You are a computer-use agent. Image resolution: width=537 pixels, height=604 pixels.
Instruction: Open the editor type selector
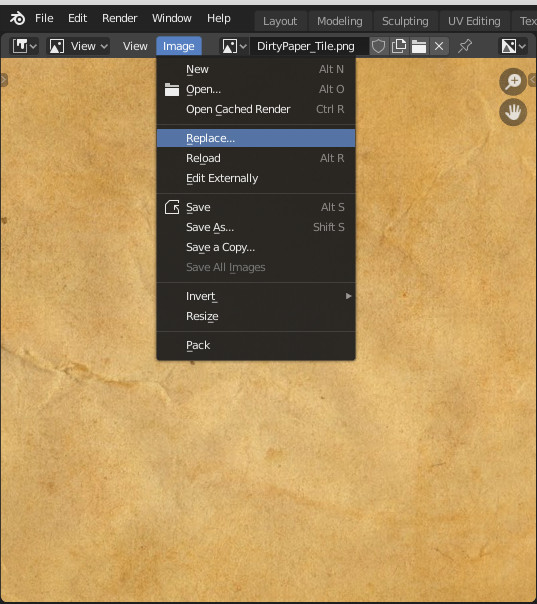pyautogui.click(x=24, y=46)
